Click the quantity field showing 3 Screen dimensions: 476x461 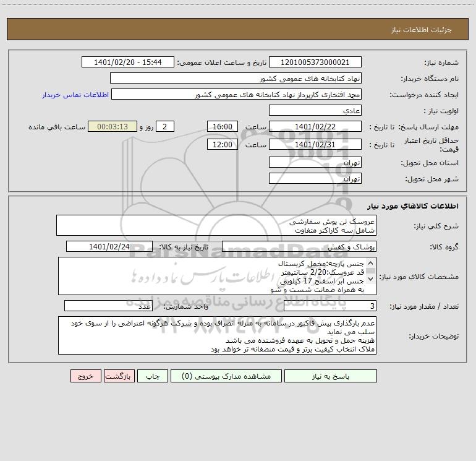[x=330, y=306]
